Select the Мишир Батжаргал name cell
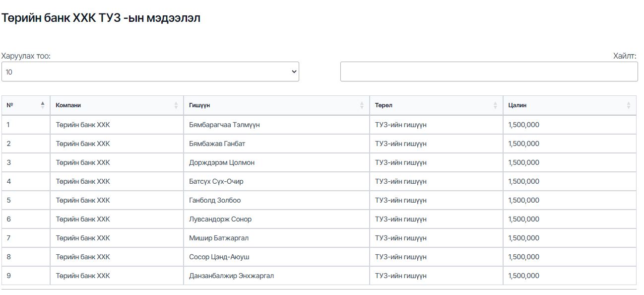Image resolution: width=644 pixels, height=295 pixels. pyautogui.click(x=219, y=238)
